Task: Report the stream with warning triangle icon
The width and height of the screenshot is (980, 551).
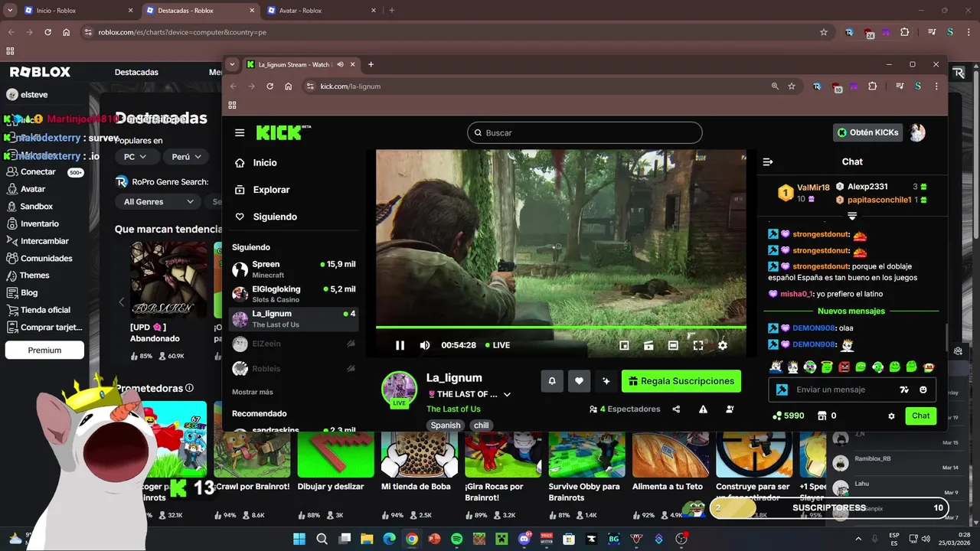Action: pyautogui.click(x=703, y=409)
